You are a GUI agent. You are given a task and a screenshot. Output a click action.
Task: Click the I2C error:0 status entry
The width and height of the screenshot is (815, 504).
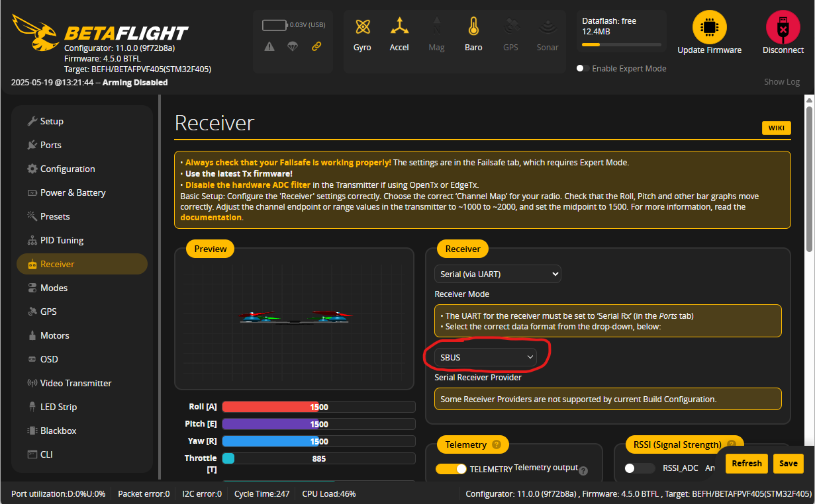pyautogui.click(x=202, y=493)
